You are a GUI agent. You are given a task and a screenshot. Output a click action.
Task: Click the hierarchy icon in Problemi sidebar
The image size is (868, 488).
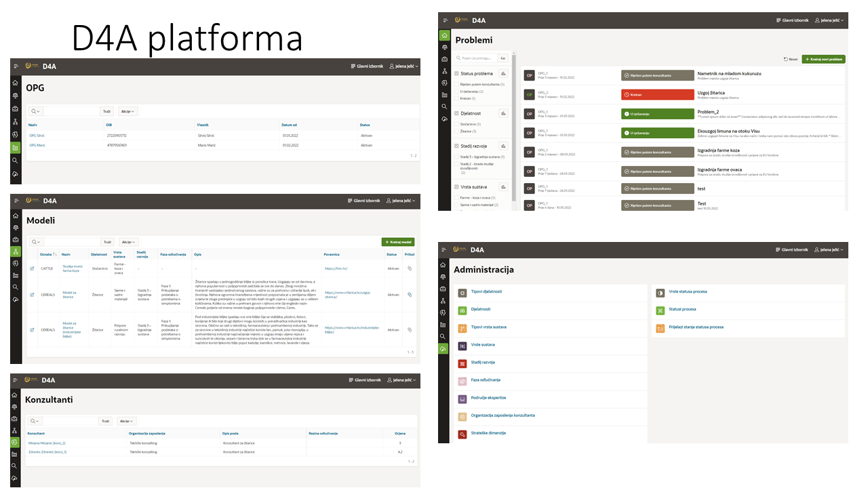pos(444,70)
